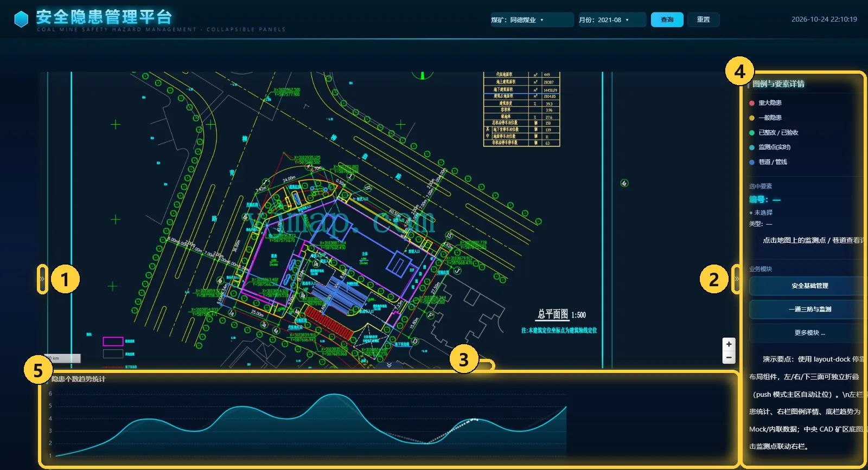Click the date-time readout 2026-10-24
This screenshot has width=868, height=470.
tap(824, 20)
